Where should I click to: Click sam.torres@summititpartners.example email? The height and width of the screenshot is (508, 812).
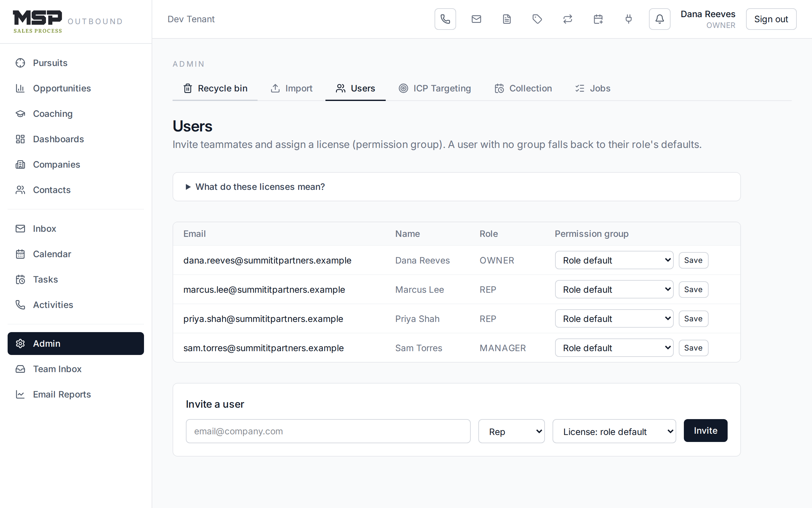pyautogui.click(x=263, y=348)
